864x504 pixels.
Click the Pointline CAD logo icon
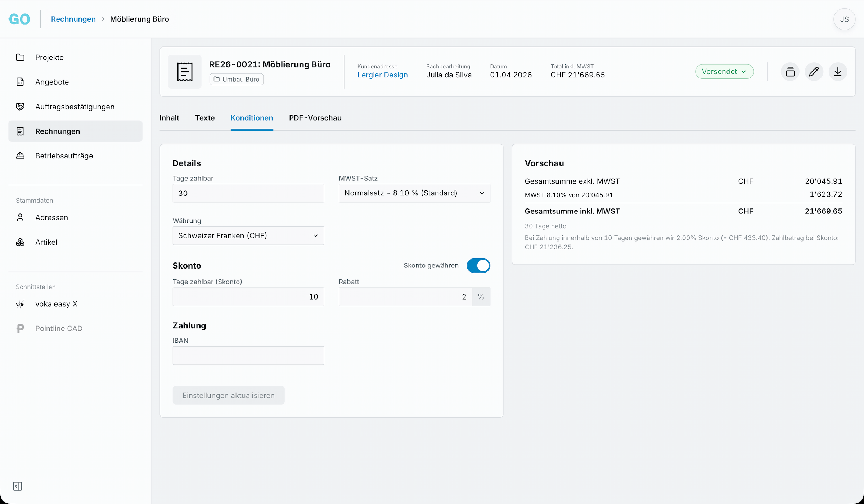pos(20,328)
